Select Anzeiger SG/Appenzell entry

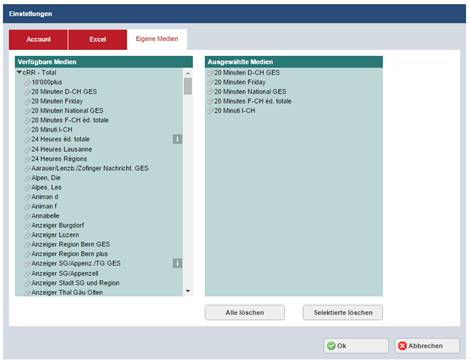coord(65,274)
